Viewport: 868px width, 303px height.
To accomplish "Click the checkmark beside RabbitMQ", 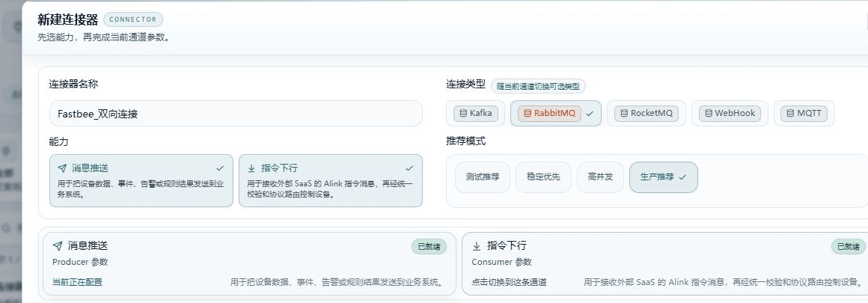I will point(590,113).
